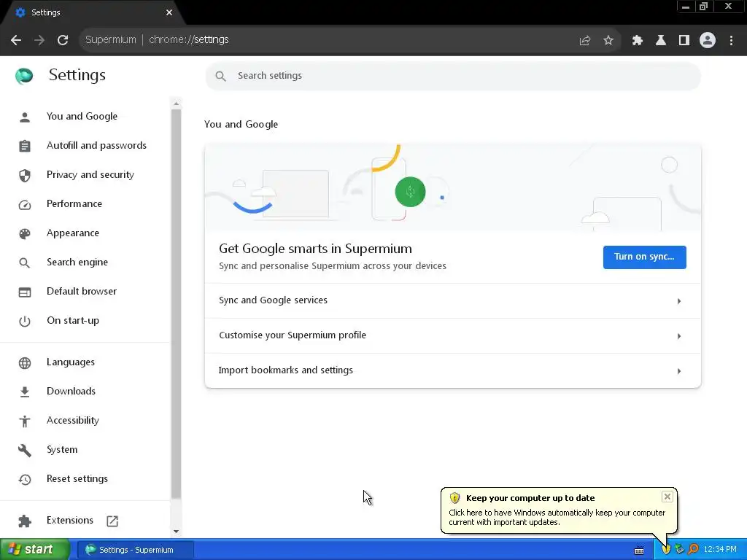The width and height of the screenshot is (747, 560).
Task: Click the taskbar clock showing 12:34 PM
Action: 719,550
